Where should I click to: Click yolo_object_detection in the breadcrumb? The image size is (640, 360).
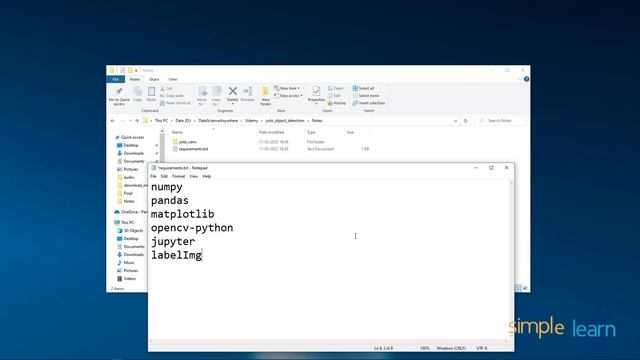285,121
